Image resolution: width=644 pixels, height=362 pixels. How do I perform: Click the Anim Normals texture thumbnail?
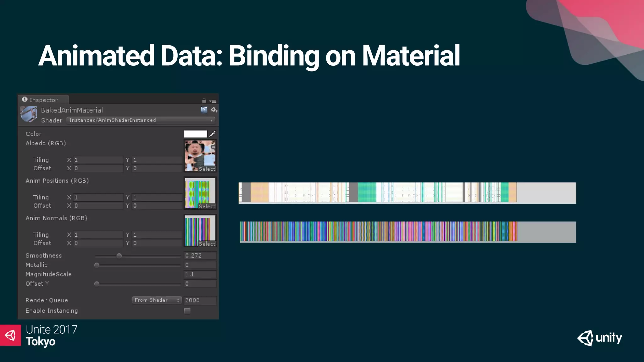coord(200,231)
